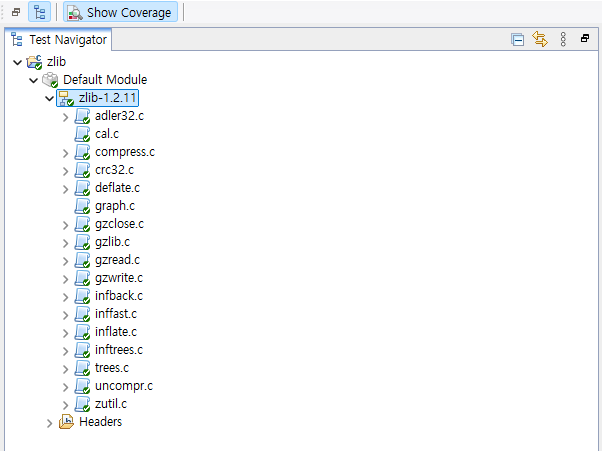The image size is (602, 451).
Task: Expand the infback.c file node
Action: [66, 297]
